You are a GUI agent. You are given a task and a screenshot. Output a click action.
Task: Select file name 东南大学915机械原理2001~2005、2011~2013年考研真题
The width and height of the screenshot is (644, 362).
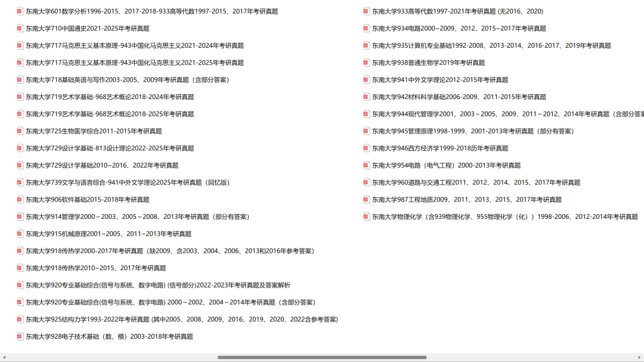tap(109, 234)
